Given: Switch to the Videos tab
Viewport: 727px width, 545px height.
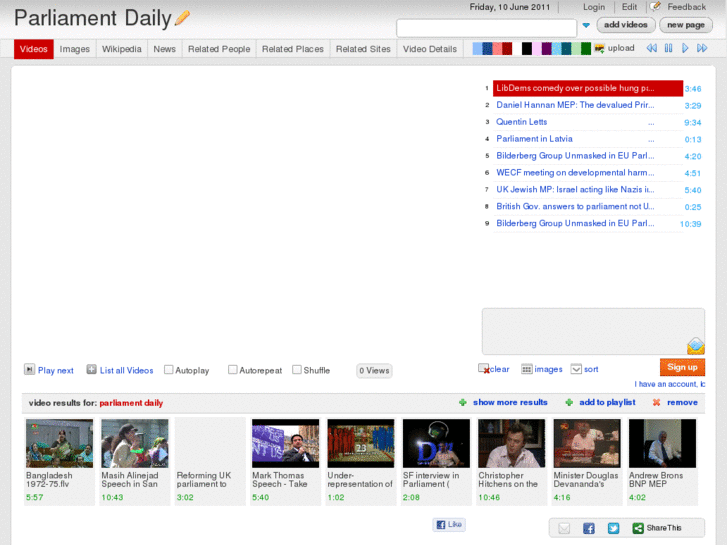Looking at the screenshot, I should point(33,49).
